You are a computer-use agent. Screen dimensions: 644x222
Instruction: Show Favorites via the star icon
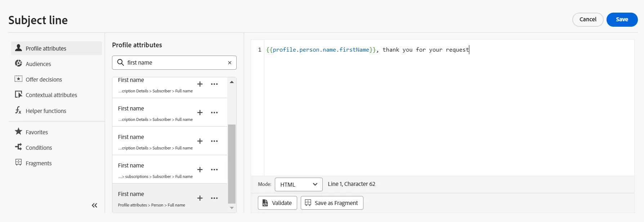coord(18,131)
